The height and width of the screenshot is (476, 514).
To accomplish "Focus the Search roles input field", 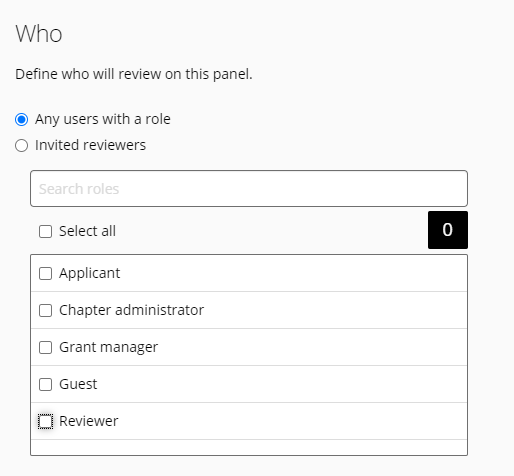I will point(249,189).
